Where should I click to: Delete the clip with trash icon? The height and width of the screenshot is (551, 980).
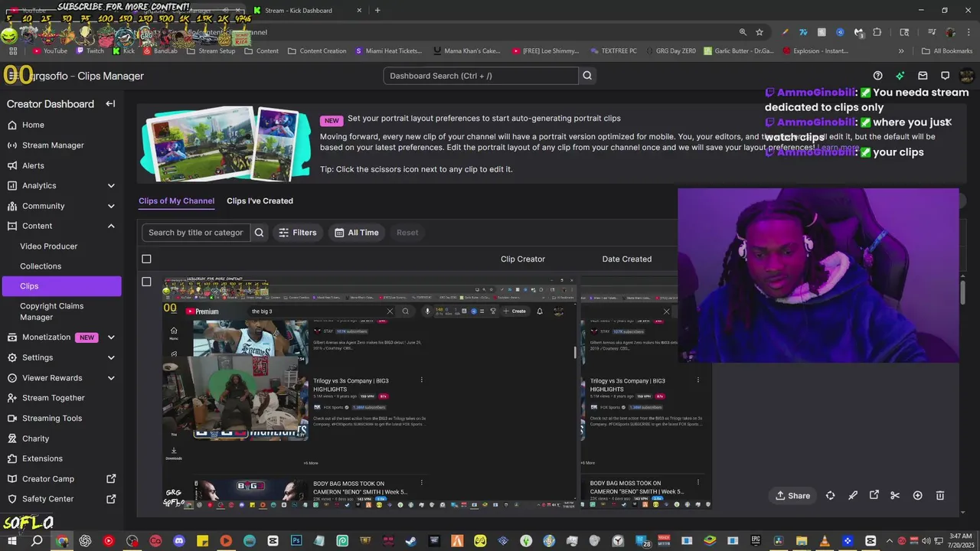coord(940,495)
